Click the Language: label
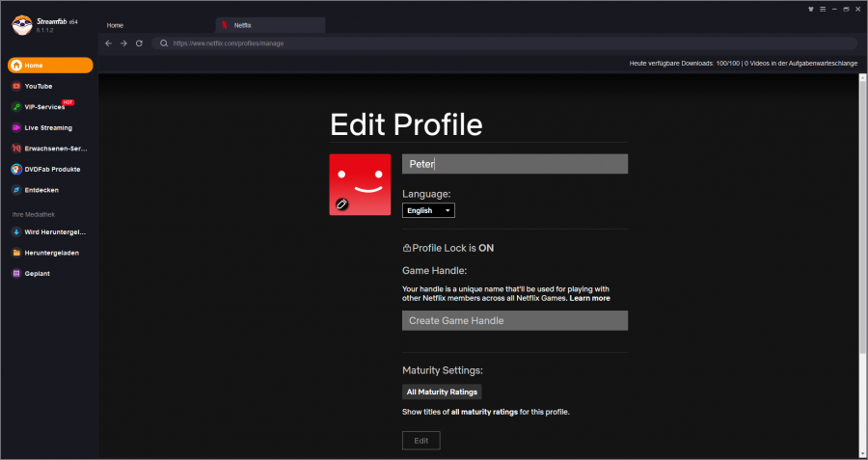 pyautogui.click(x=426, y=194)
